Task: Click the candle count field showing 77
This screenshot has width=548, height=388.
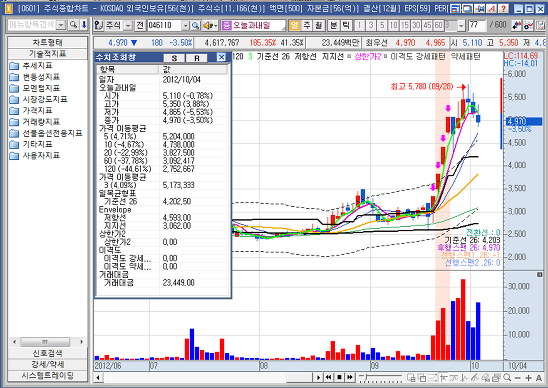Action: pyautogui.click(x=476, y=25)
